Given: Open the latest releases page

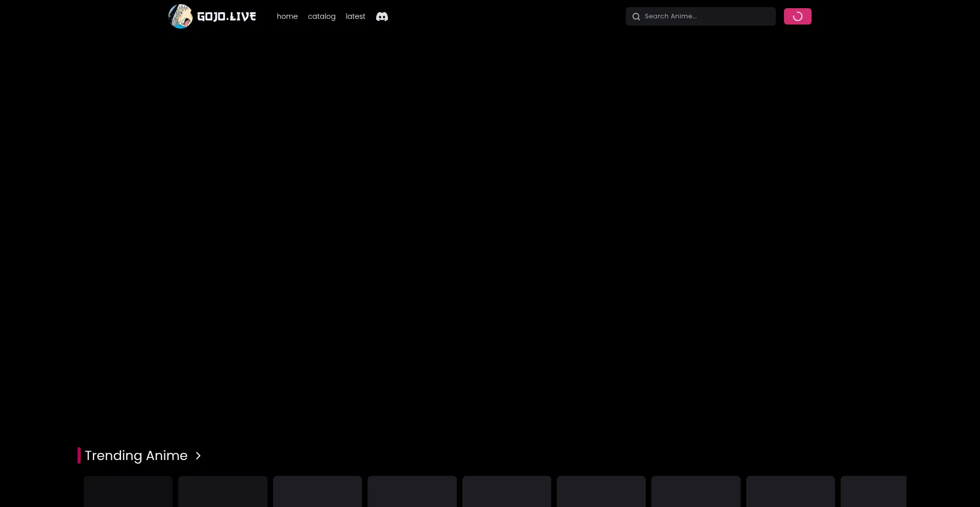Looking at the screenshot, I should pos(355,16).
